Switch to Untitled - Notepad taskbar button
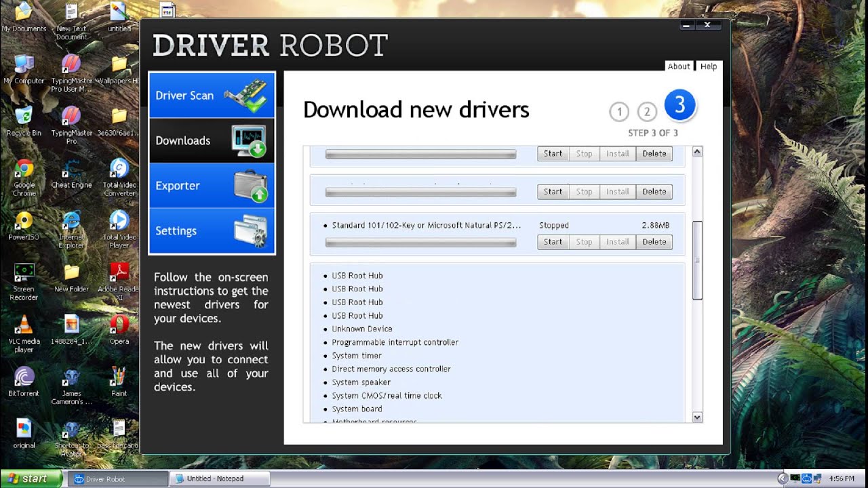Screen dimensions: 868x488 click(219, 479)
